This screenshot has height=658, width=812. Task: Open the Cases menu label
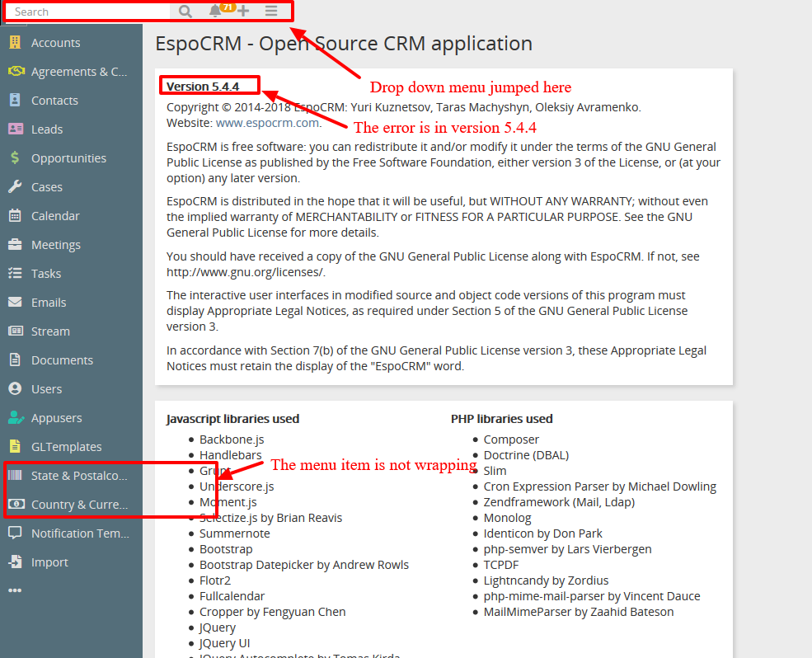point(47,187)
